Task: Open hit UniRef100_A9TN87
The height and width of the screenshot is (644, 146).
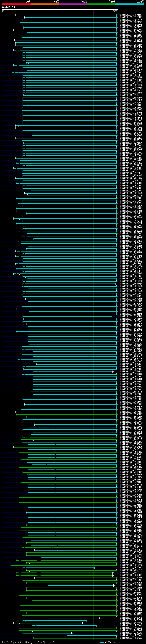Action: pos(131,20)
